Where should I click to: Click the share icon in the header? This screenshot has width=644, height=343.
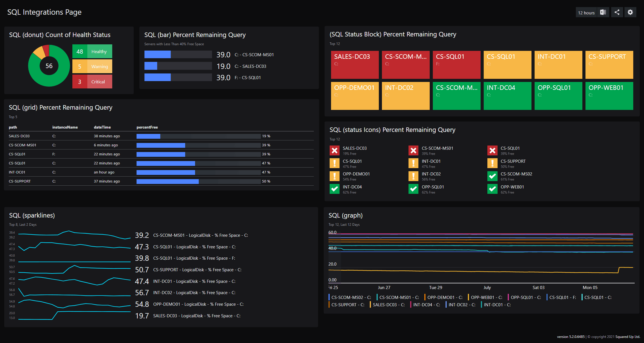tap(617, 12)
